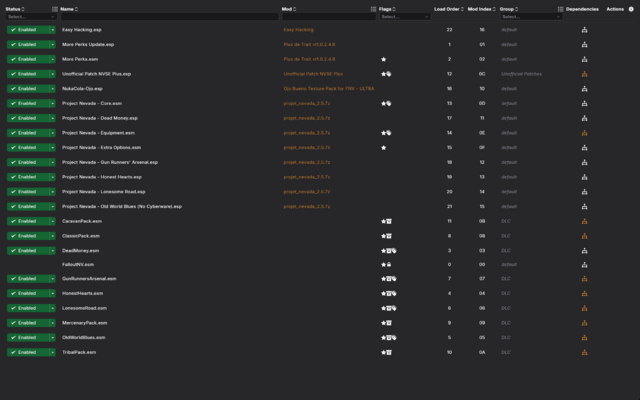The width and height of the screenshot is (640, 400).
Task: Open status dropdown arrow for Unofficial Patch NVSE Plus.esp
Action: coord(53,74)
